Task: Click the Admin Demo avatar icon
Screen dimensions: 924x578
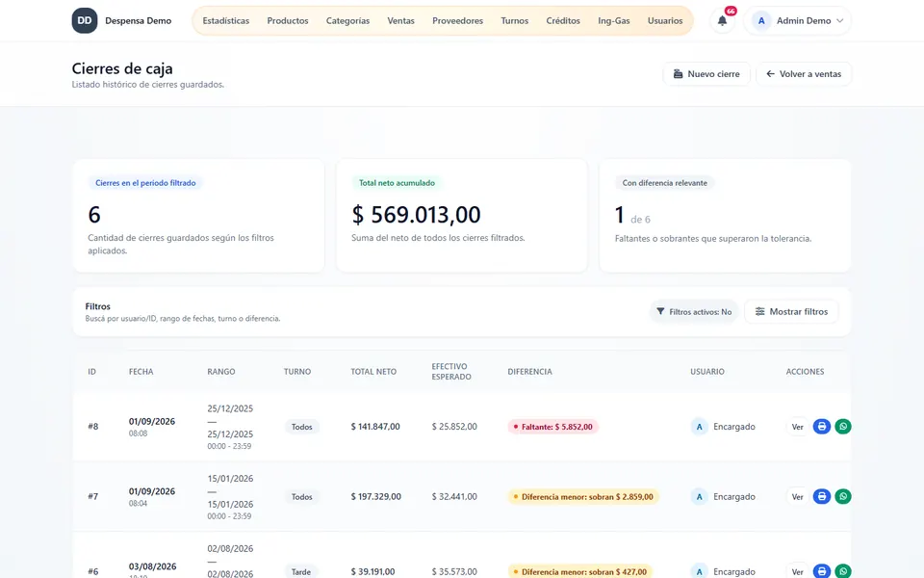Action: 761,20
